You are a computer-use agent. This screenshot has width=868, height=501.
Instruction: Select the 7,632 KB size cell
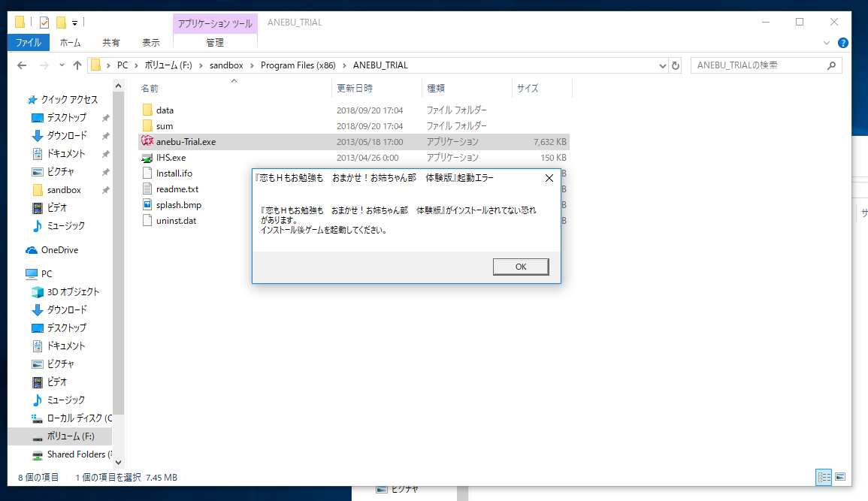coord(549,142)
